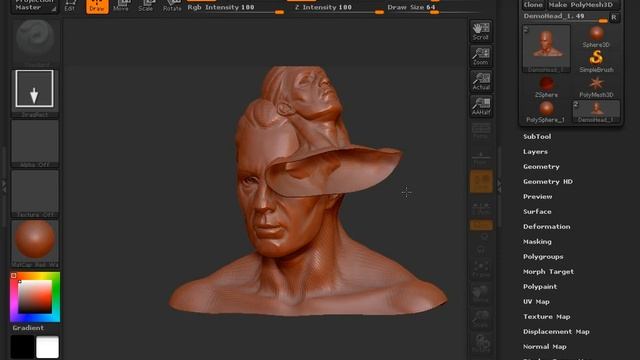
Task: Click the large DemoHead_1 current tool thumbnail
Action: tap(546, 49)
